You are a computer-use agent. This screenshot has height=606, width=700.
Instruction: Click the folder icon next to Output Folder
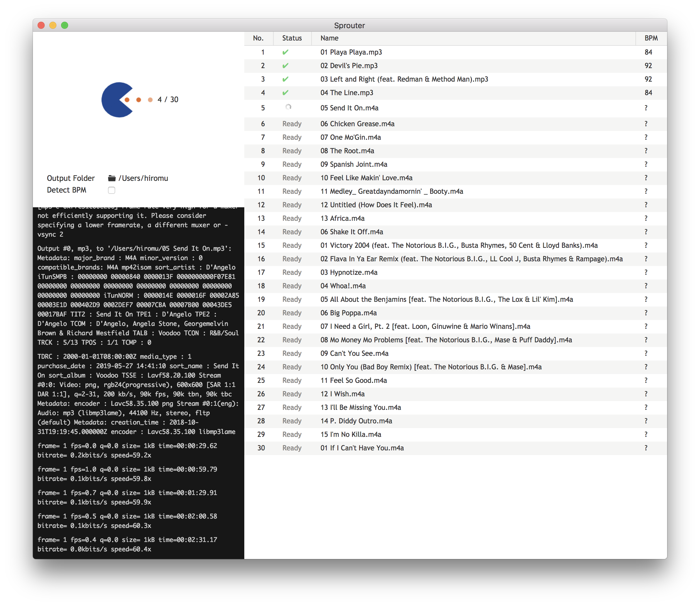[112, 178]
